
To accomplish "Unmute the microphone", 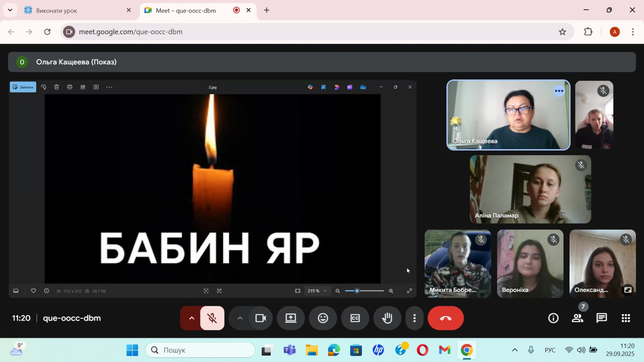I will pos(212,318).
